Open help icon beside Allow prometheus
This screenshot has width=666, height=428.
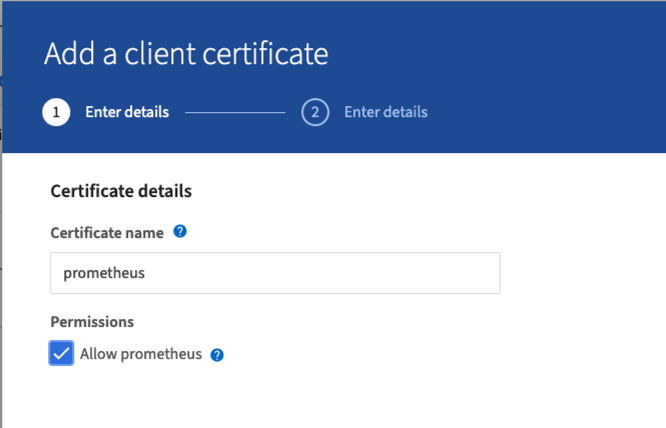[217, 355]
